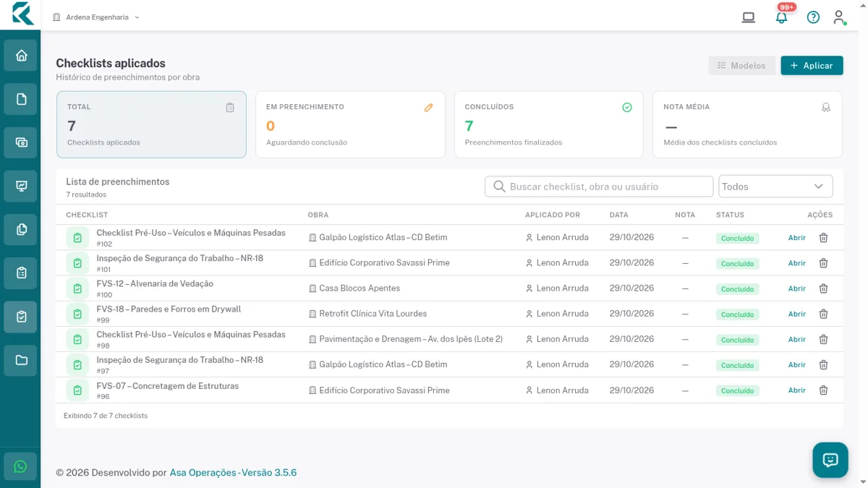Click the Modelos button
868x488 pixels.
pyautogui.click(x=742, y=66)
